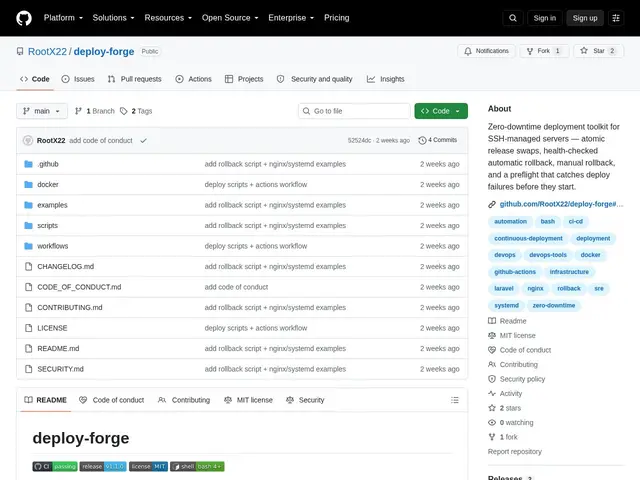This screenshot has height=480, width=640.
Task: Click the license MIT badge
Action: (x=148, y=467)
